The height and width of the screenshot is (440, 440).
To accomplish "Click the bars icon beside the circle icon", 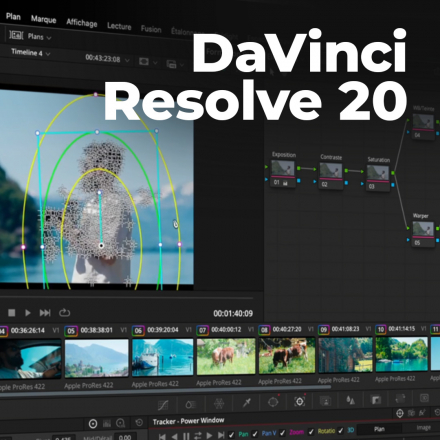I will [107, 424].
